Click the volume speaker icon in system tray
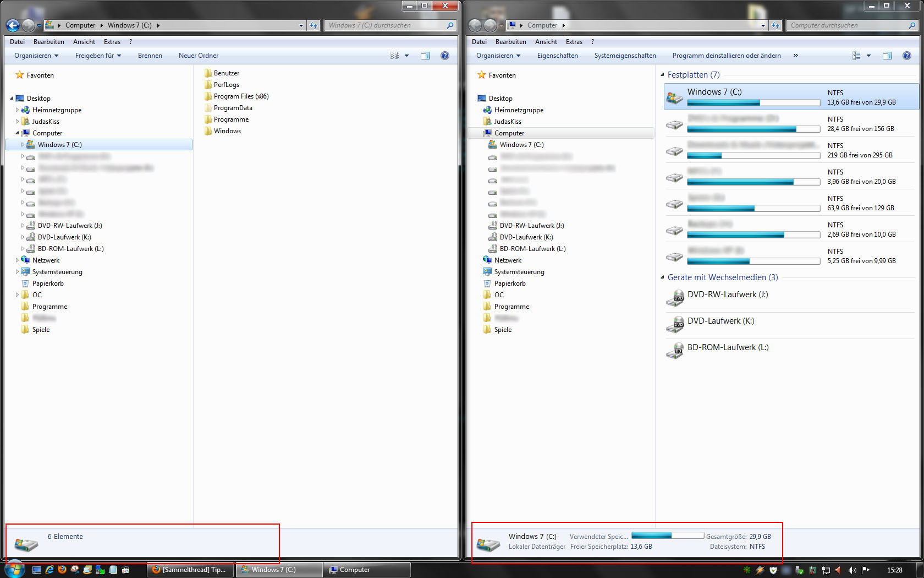 [x=852, y=570]
